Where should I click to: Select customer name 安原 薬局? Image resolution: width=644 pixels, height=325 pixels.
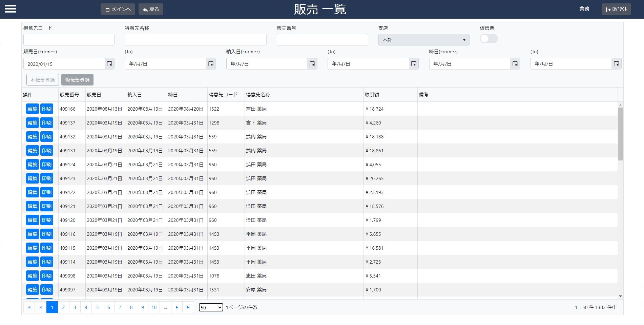tap(256, 290)
